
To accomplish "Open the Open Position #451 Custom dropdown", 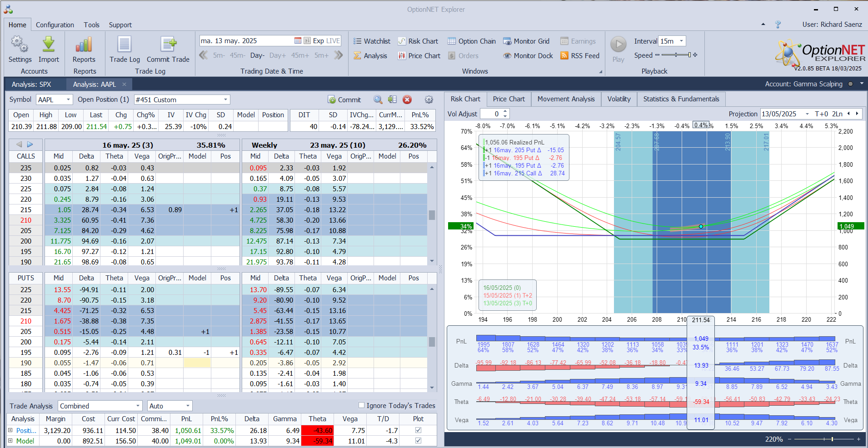I will 225,100.
